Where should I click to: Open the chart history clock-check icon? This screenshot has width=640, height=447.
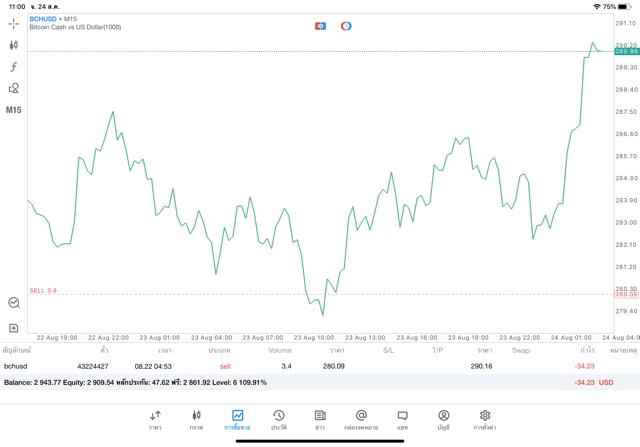click(14, 302)
